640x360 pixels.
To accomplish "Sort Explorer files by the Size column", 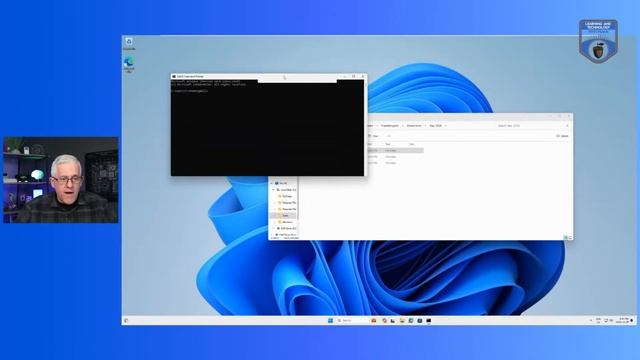I will [x=412, y=144].
